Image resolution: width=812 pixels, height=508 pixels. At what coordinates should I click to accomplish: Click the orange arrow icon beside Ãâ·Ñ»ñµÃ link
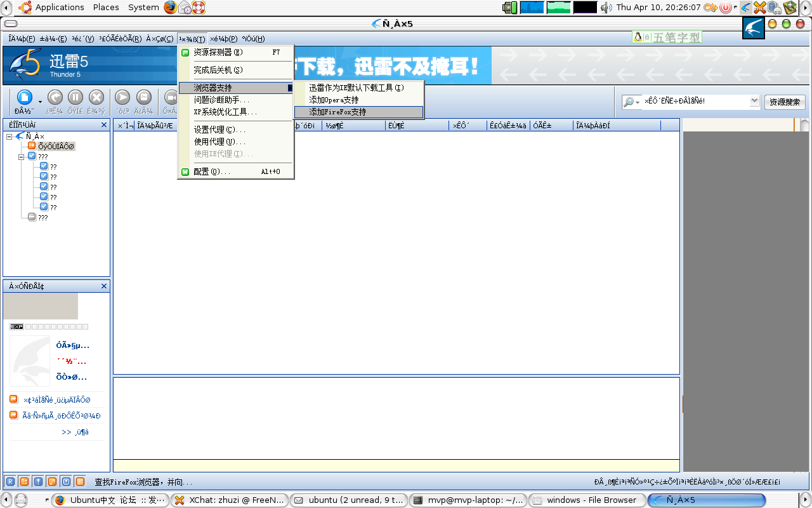13,415
